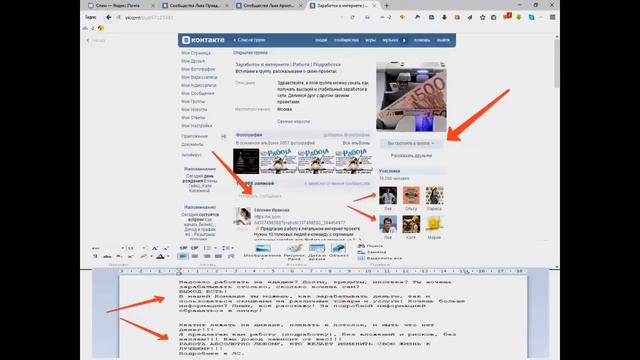Click the Поиск (find) icon in the editor
This screenshot has width=640, height=360.
coord(361,246)
